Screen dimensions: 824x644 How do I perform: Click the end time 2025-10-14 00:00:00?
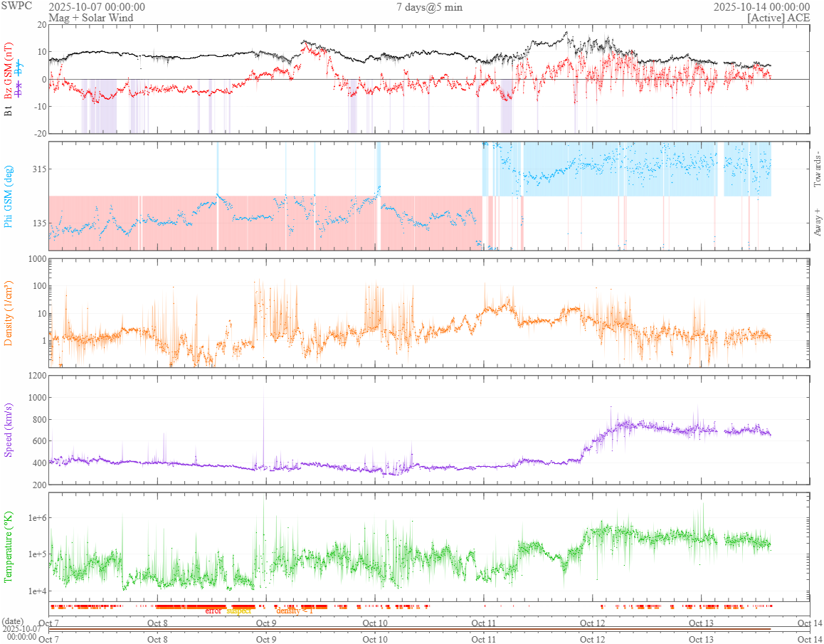coord(761,7)
